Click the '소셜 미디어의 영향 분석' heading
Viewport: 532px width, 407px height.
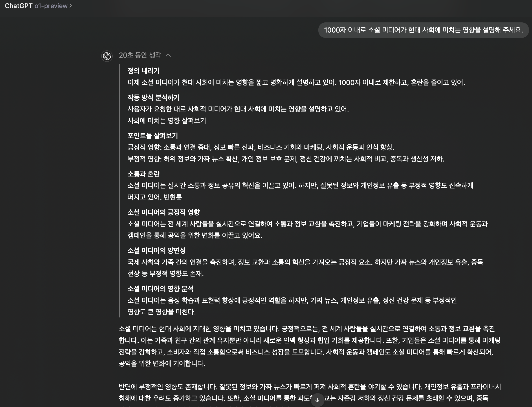click(x=160, y=289)
